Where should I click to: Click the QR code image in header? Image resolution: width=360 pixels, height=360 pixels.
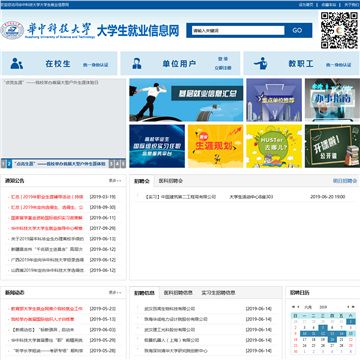[x=339, y=30]
